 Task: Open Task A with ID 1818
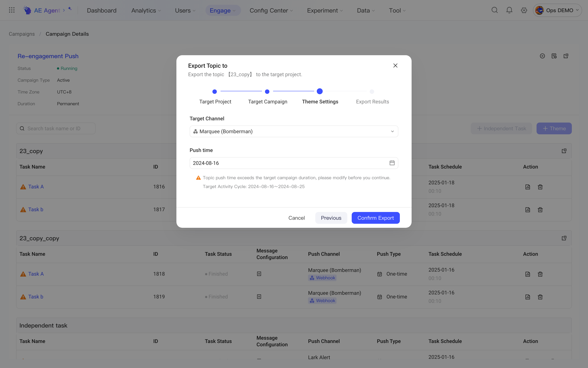pos(36,274)
